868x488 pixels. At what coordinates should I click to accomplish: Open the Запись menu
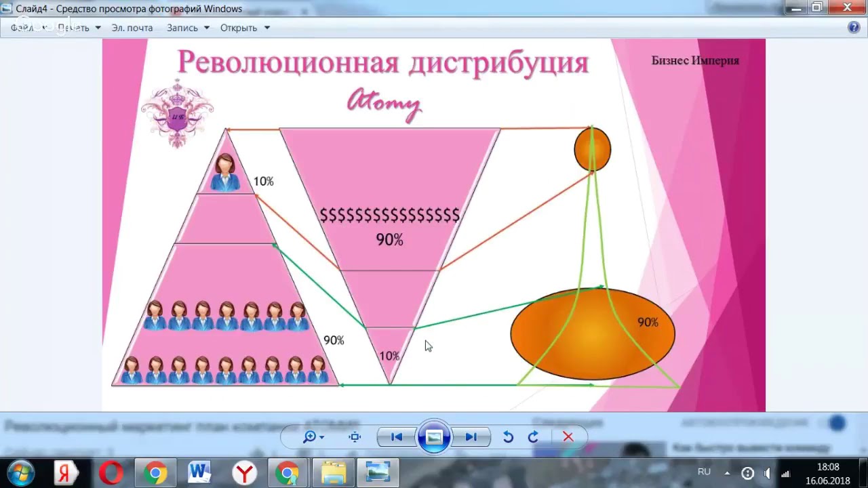182,28
